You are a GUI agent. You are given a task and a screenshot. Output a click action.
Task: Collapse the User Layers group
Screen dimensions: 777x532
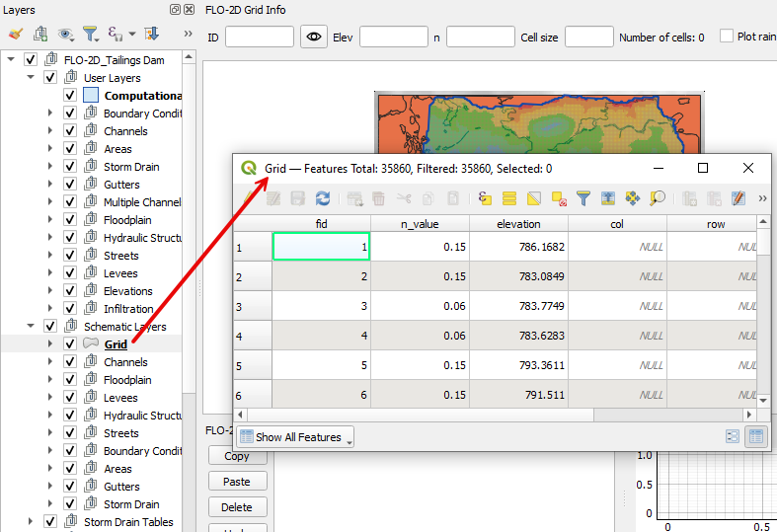point(32,78)
